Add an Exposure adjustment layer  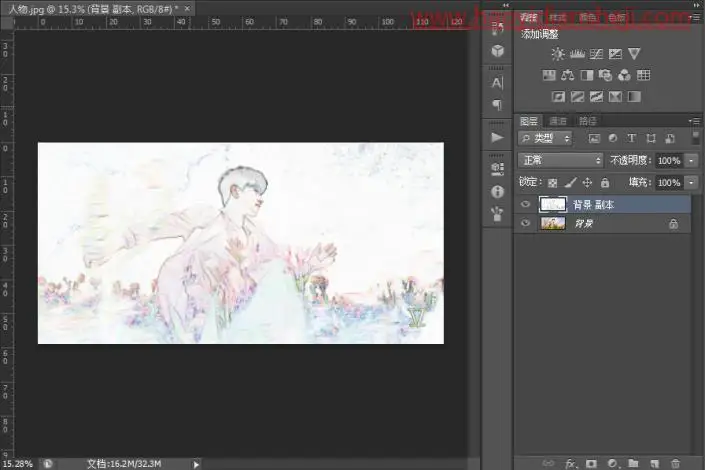[615, 54]
